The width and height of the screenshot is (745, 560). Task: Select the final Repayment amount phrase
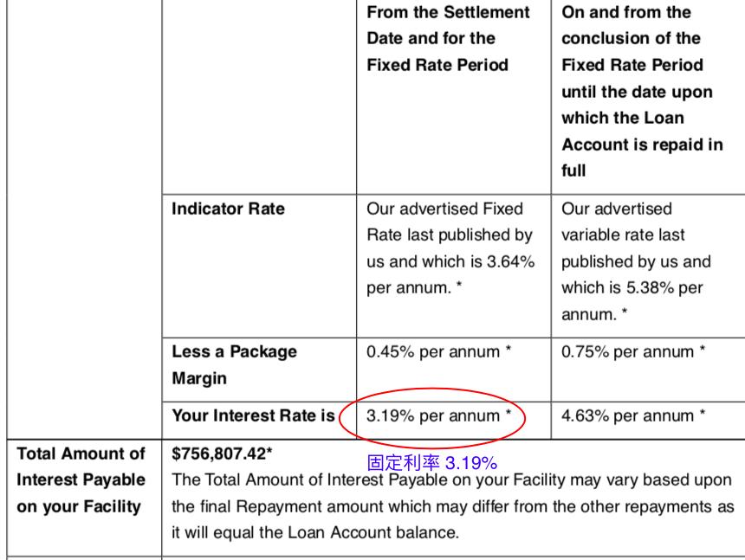point(283,506)
